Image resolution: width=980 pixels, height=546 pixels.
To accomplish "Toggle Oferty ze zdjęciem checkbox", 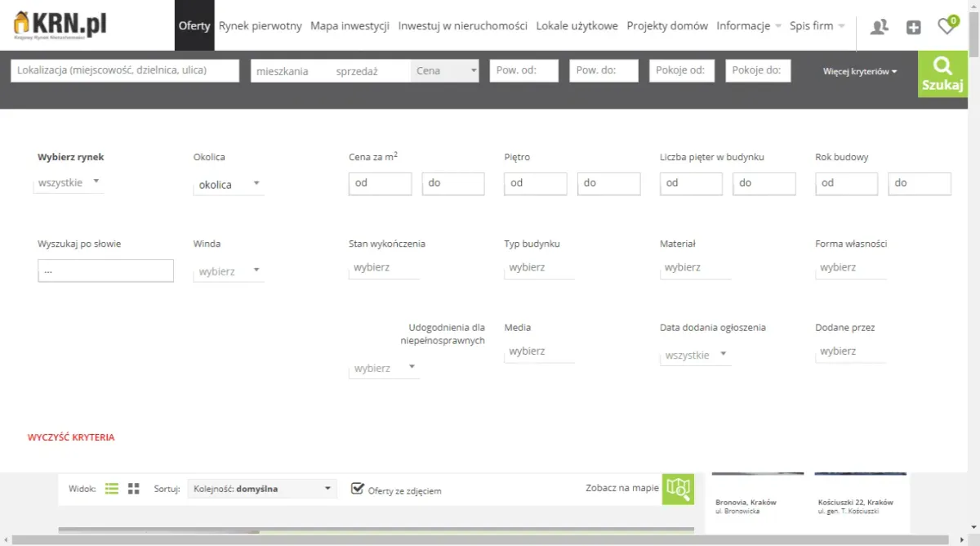I will pyautogui.click(x=357, y=489).
